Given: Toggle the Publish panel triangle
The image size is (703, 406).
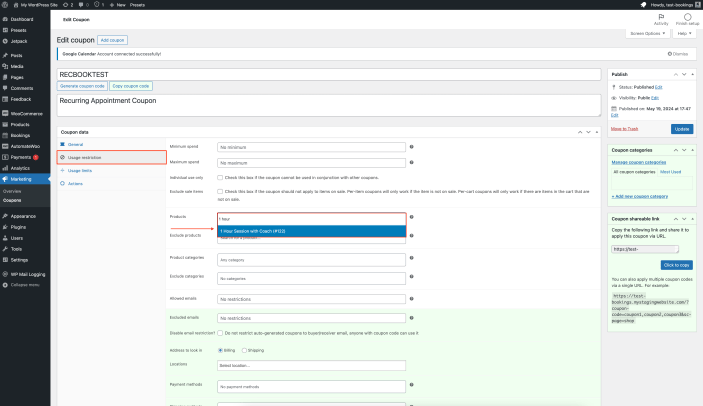Looking at the screenshot, I should (x=693, y=74).
